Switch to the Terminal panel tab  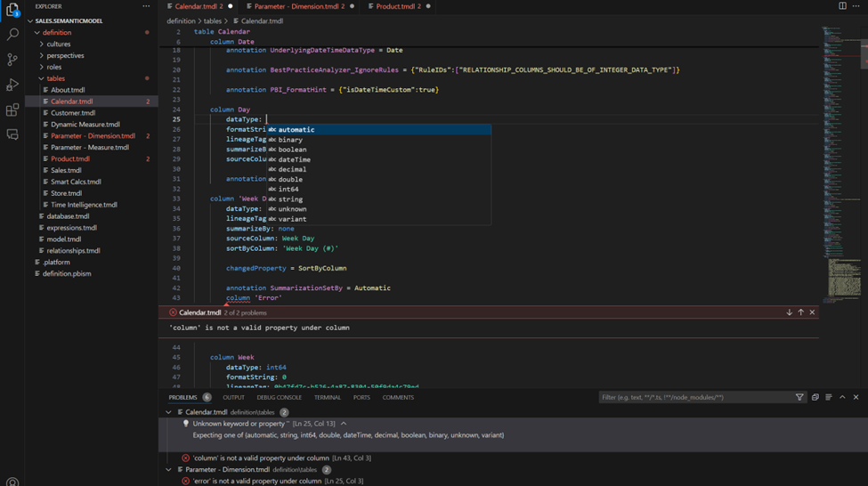[327, 398]
